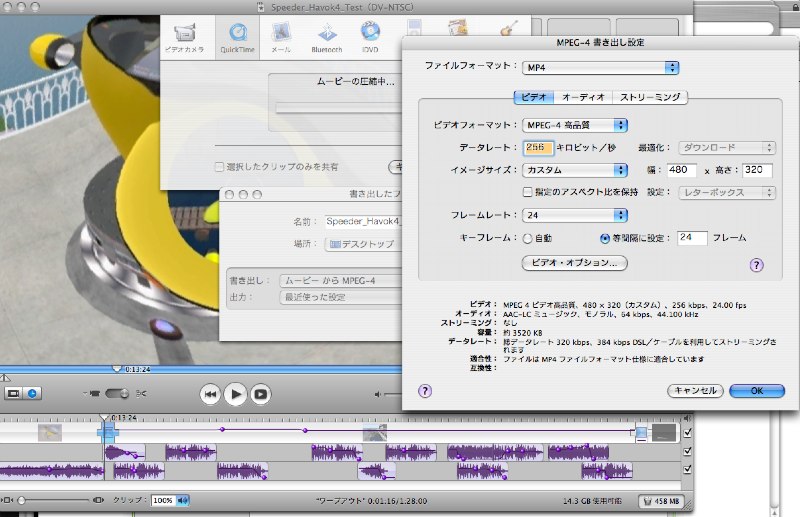This screenshot has height=517, width=800.
Task: Open the フレームレート dropdown
Action: pyautogui.click(x=575, y=215)
